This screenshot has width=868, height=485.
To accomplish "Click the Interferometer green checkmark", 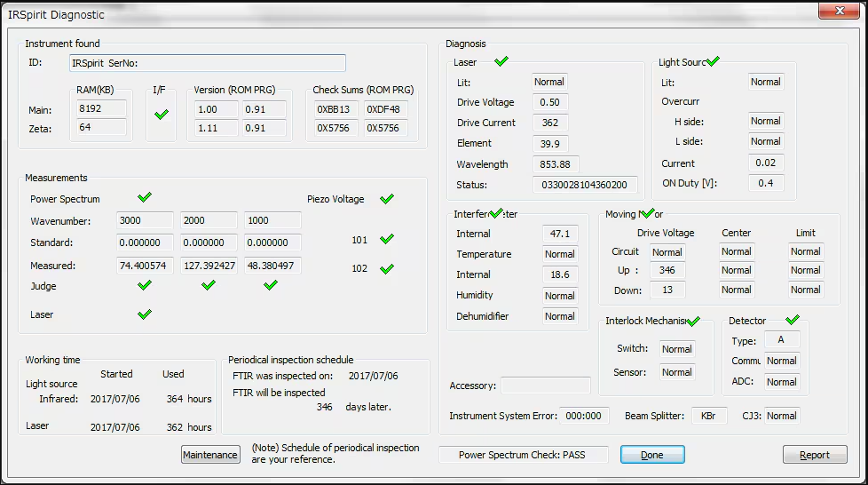I will click(496, 213).
